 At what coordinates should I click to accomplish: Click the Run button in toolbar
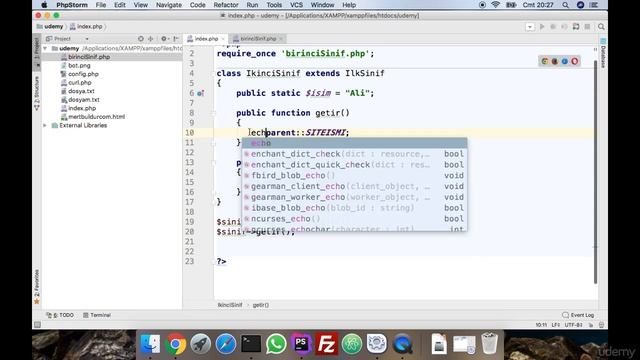(x=542, y=27)
